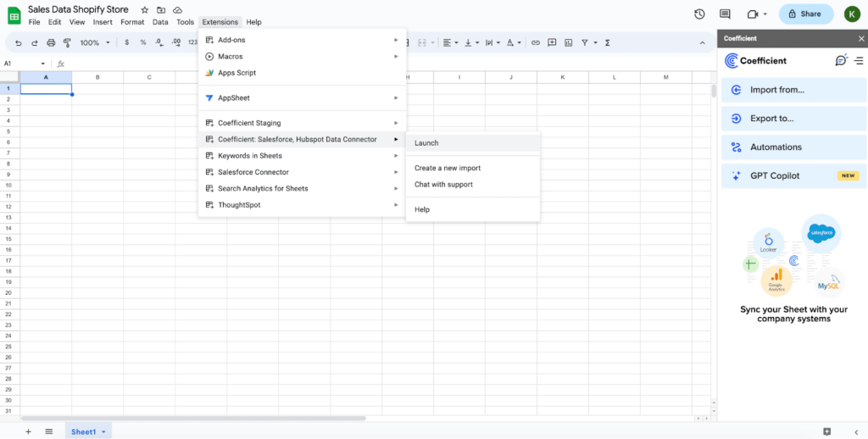Open GPT Copilot in Coefficient panel
Image resolution: width=868 pixels, height=439 pixels.
click(793, 176)
